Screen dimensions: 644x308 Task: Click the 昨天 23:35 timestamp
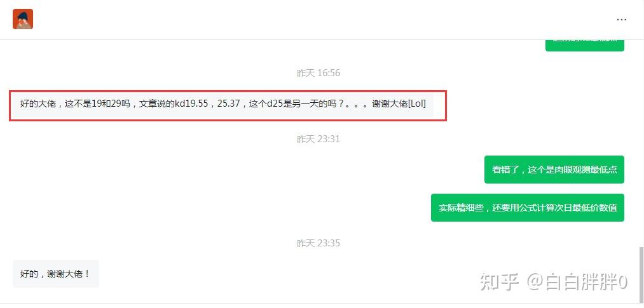coord(319,243)
